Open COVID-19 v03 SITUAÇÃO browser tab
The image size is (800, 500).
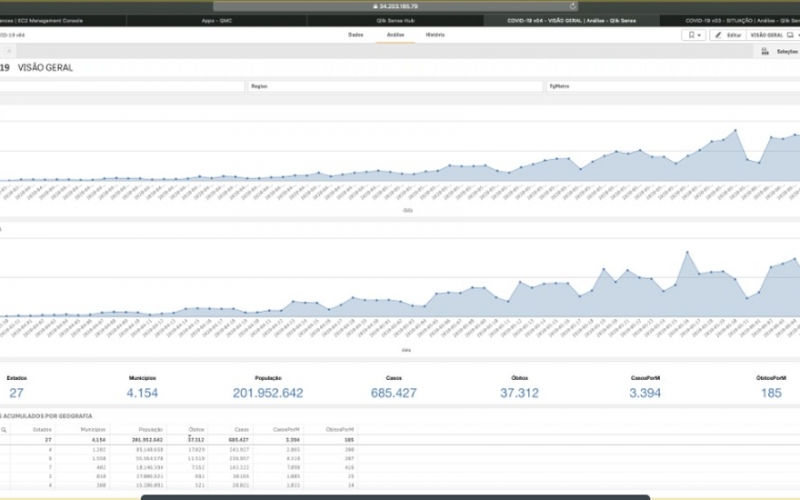click(x=740, y=20)
